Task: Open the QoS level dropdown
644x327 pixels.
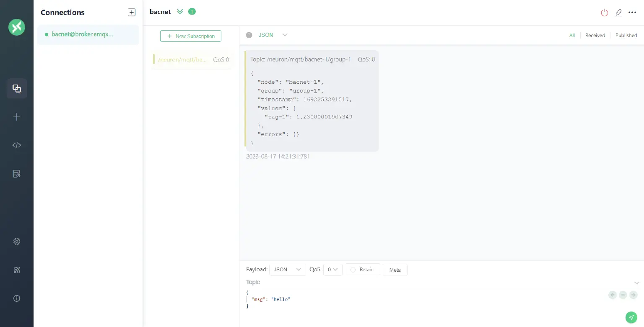Action: click(x=332, y=270)
